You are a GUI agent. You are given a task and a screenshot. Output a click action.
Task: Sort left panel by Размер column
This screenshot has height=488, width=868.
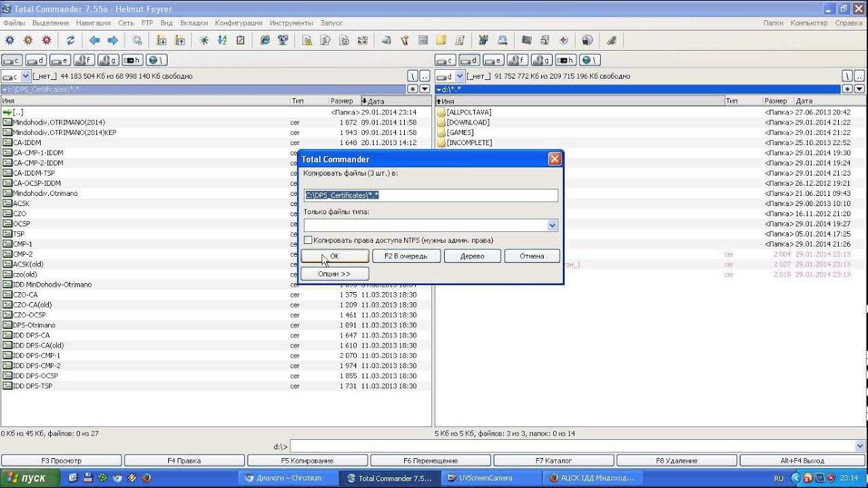pos(344,101)
